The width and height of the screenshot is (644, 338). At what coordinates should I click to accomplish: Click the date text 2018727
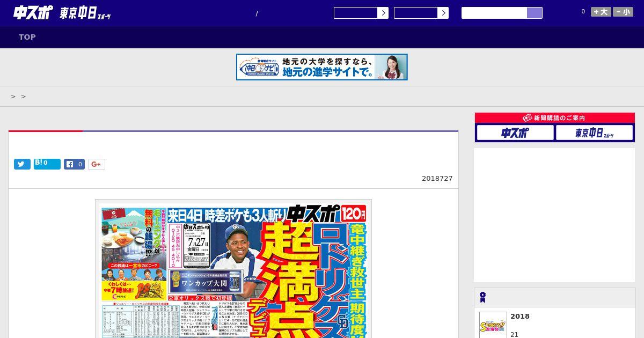click(x=437, y=179)
